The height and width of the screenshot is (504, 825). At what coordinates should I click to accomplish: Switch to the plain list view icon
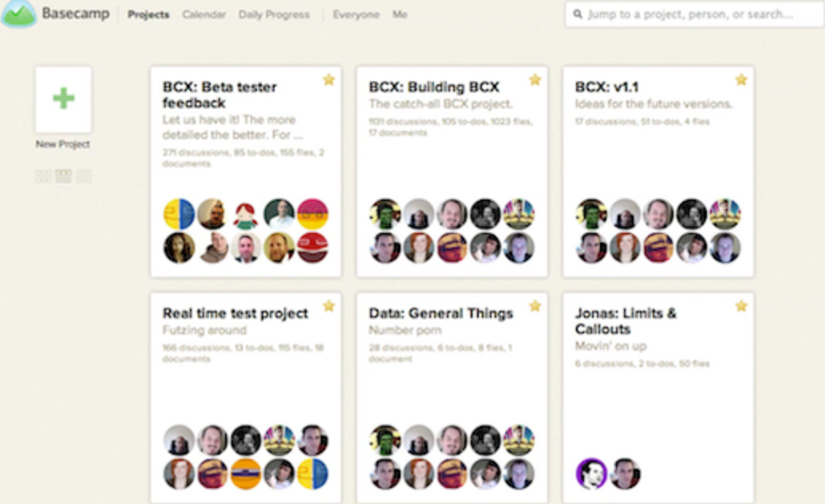84,175
